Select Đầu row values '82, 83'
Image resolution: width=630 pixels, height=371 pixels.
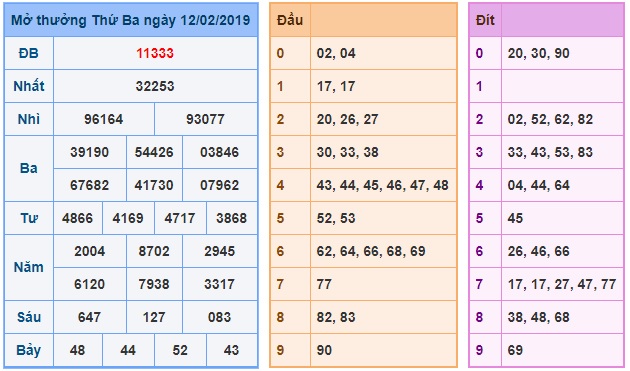point(336,317)
